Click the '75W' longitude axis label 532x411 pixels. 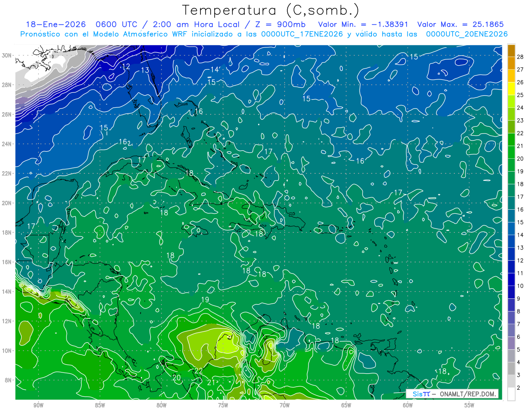click(223, 406)
